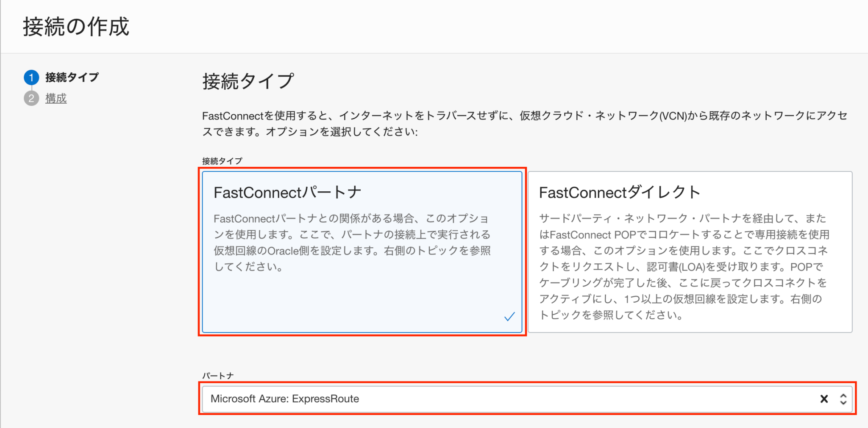Viewport: 868px width, 428px height.
Task: Open the 構成 link in the step list
Action: [x=56, y=98]
